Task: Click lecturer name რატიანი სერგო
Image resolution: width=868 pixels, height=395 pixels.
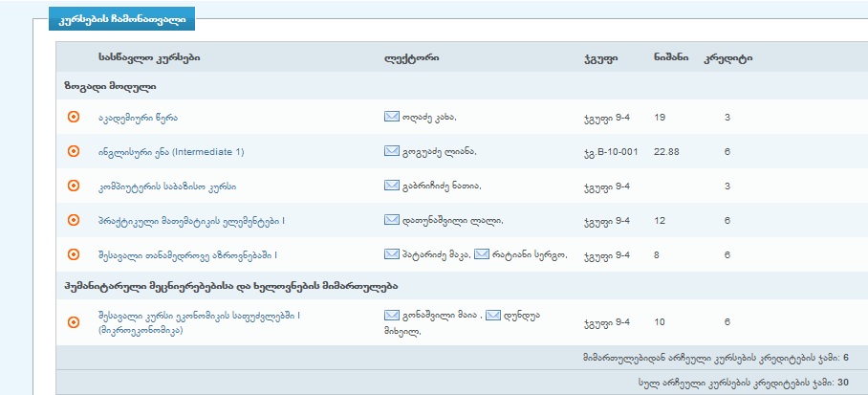Action: click(x=531, y=254)
